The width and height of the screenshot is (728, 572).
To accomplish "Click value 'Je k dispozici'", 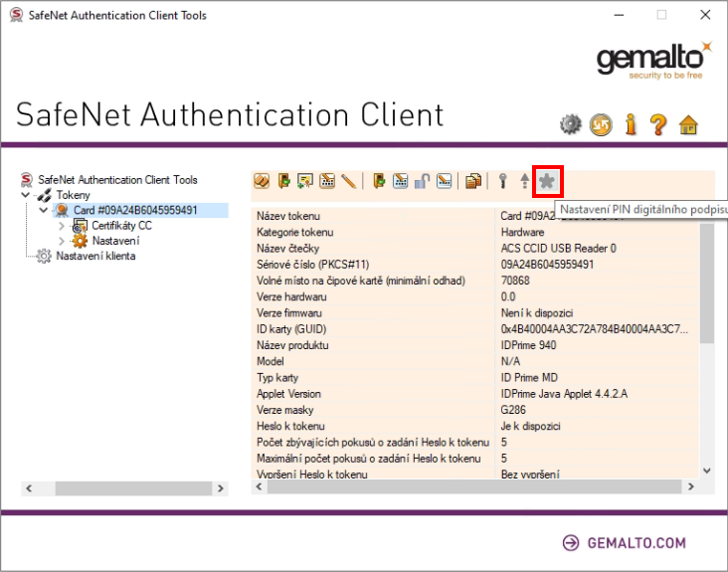I will tap(531, 426).
